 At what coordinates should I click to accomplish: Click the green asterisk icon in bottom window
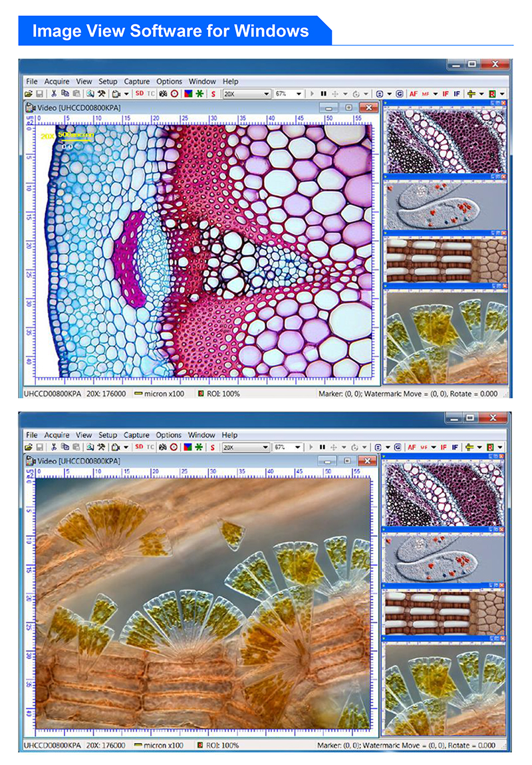tap(199, 448)
